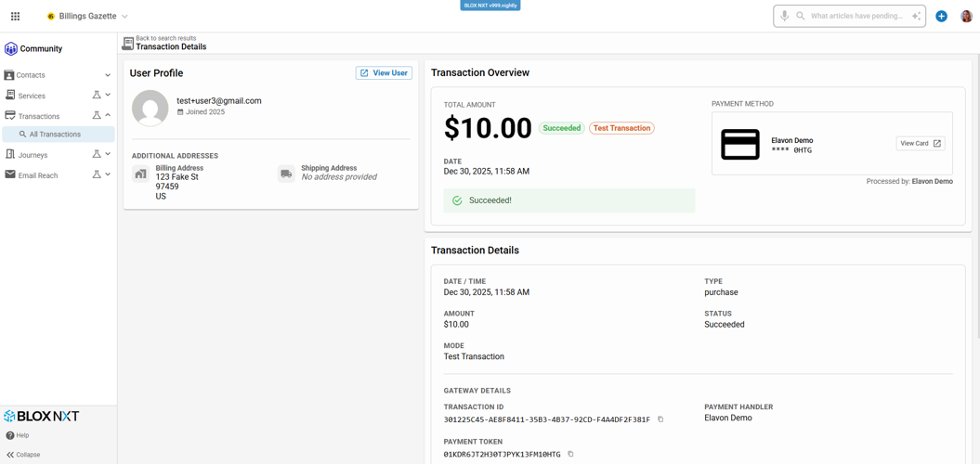
Task: Click the Billing Address building icon
Action: tap(140, 174)
